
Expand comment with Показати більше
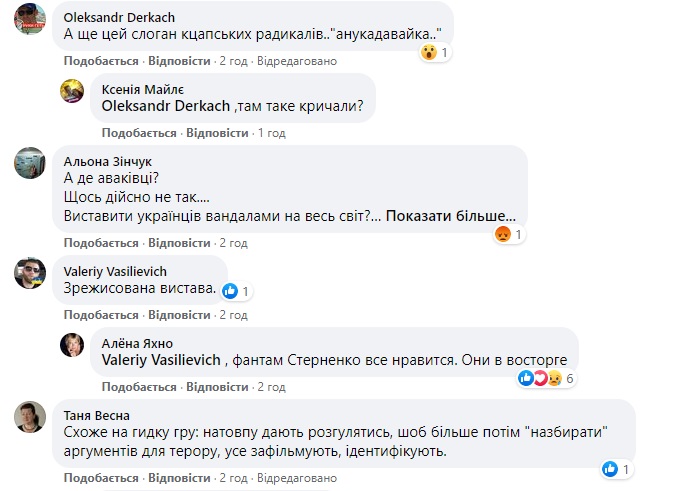(453, 216)
